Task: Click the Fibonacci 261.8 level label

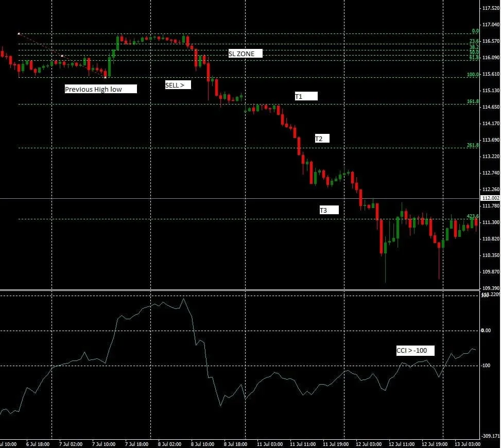Action: click(473, 145)
